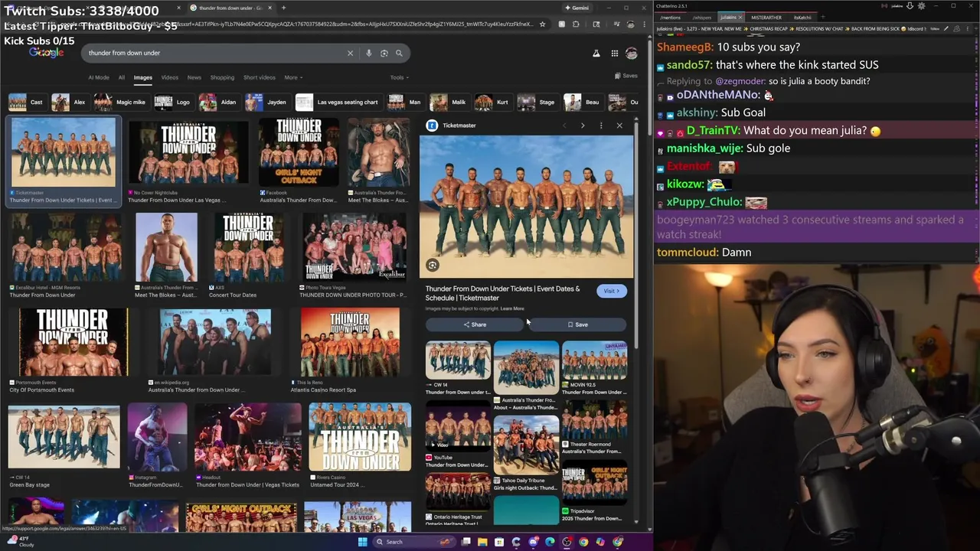
Task: Switch to News results tab
Action: click(194, 77)
